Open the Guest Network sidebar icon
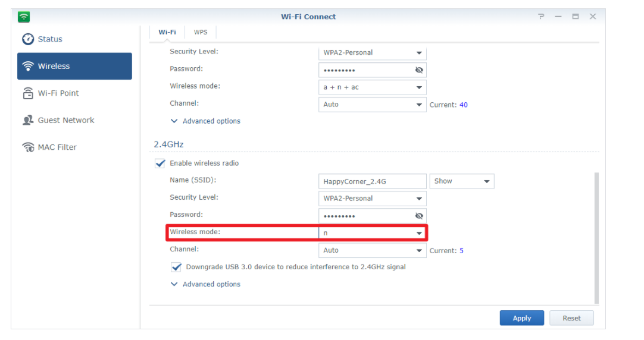Screen dimensions: 644x340 (x=28, y=120)
